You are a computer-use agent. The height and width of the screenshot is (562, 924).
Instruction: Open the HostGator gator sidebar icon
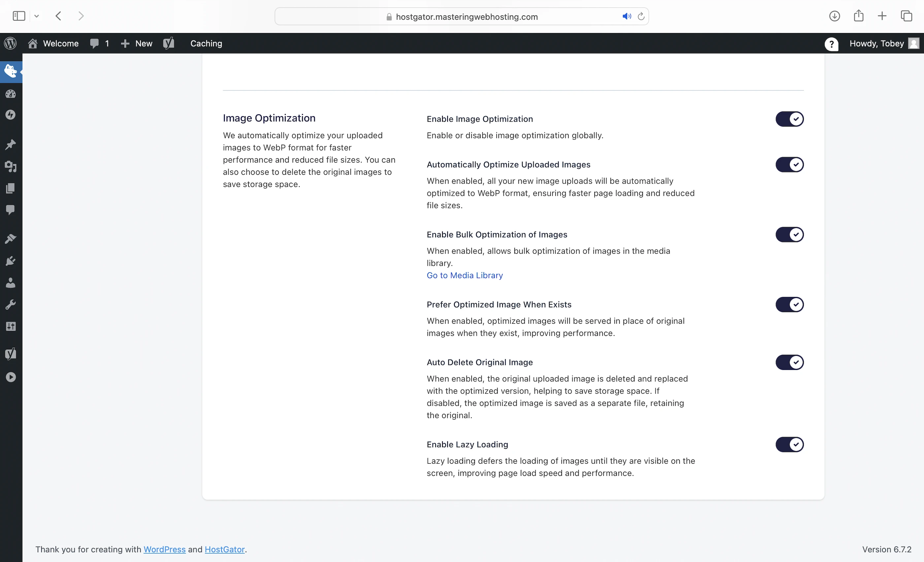11,71
